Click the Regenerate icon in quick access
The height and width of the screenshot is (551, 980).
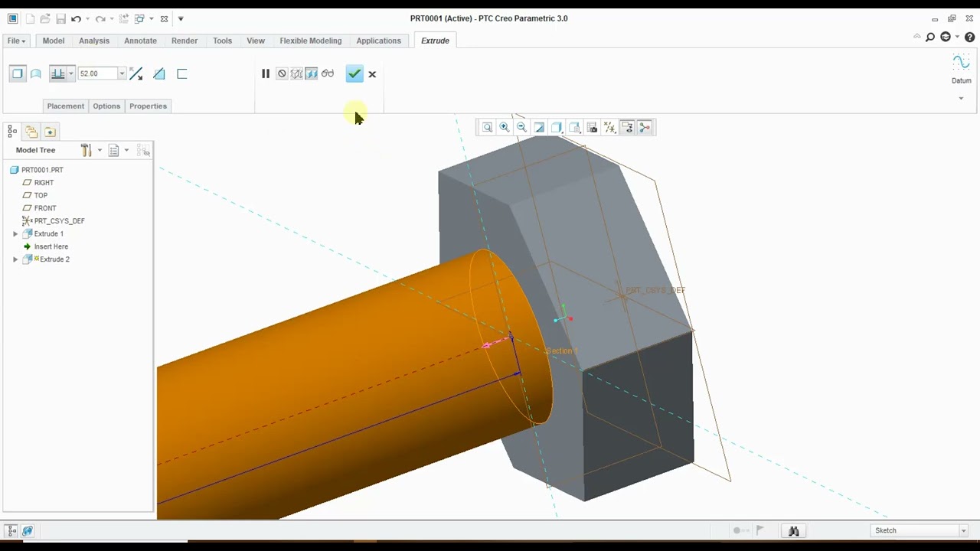click(124, 18)
